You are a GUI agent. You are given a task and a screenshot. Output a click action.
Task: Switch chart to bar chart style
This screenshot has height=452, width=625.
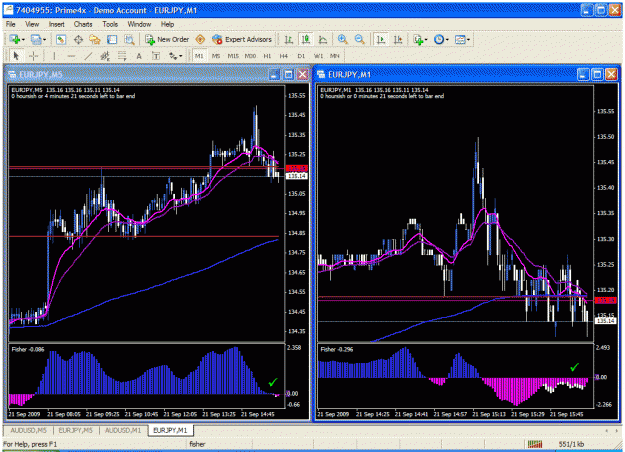point(289,39)
